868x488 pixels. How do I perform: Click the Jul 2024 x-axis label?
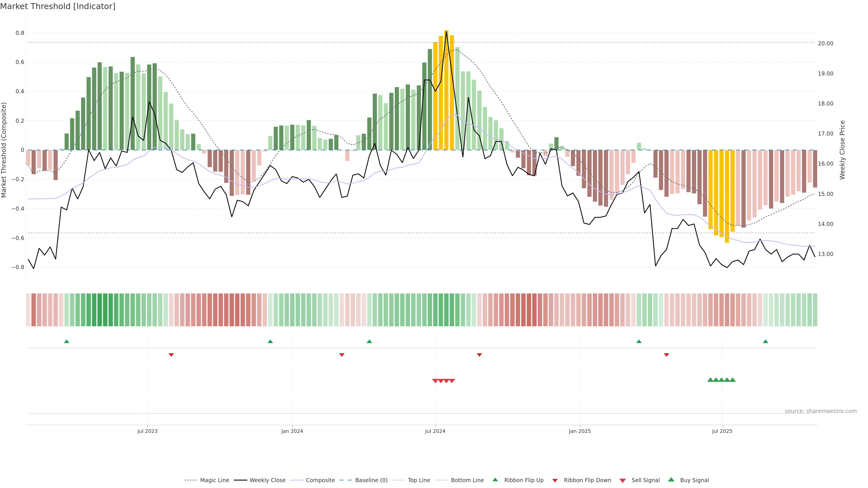[x=435, y=432]
